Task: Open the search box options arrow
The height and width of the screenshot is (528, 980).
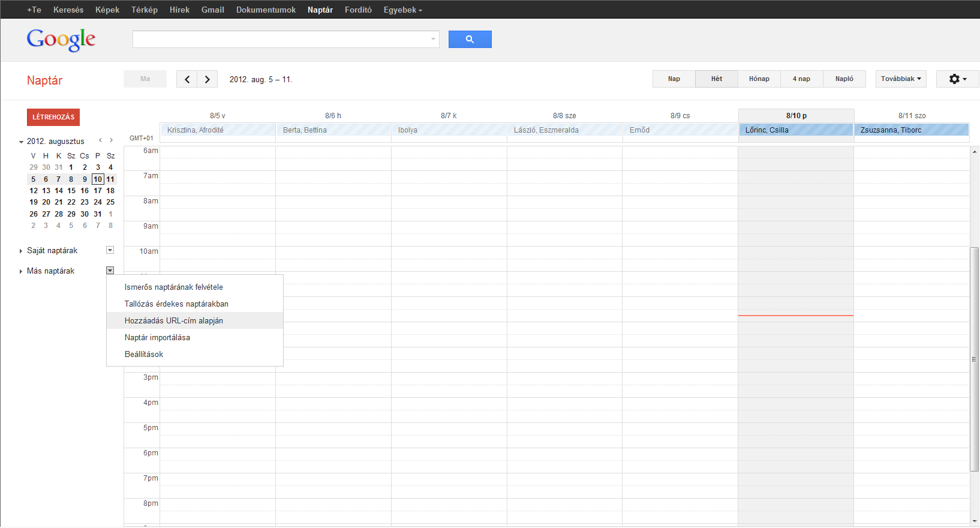Action: pyautogui.click(x=433, y=39)
